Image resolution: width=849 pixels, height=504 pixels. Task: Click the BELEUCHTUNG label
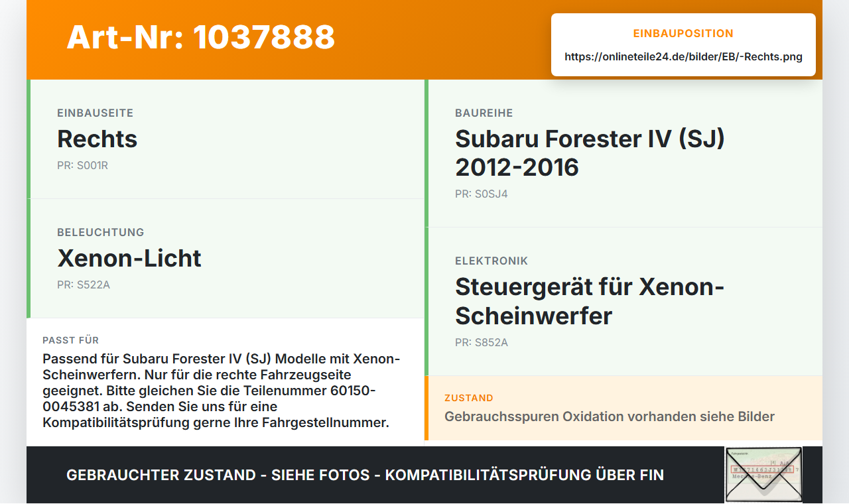101,233
